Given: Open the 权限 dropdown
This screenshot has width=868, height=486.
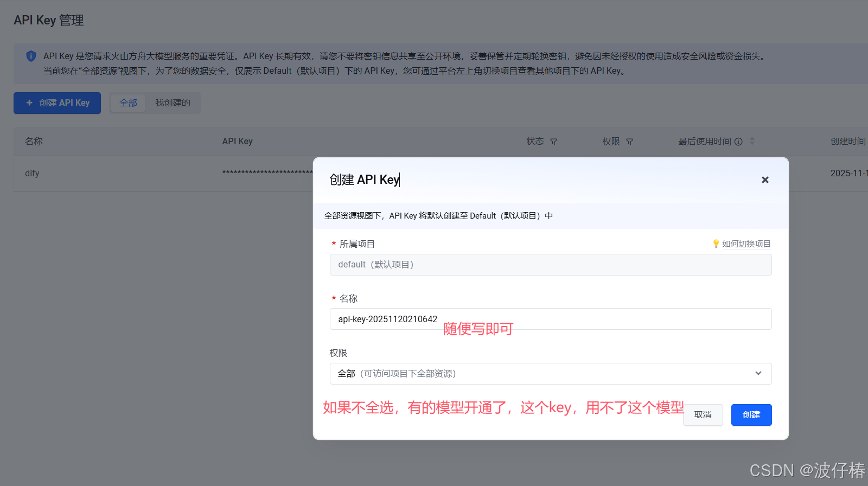Looking at the screenshot, I should pos(551,374).
